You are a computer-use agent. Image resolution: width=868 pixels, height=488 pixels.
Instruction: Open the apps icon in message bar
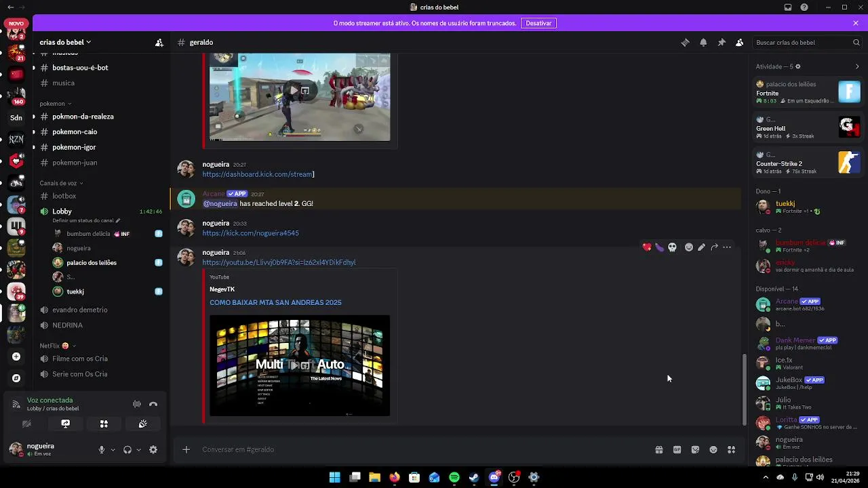point(732,449)
